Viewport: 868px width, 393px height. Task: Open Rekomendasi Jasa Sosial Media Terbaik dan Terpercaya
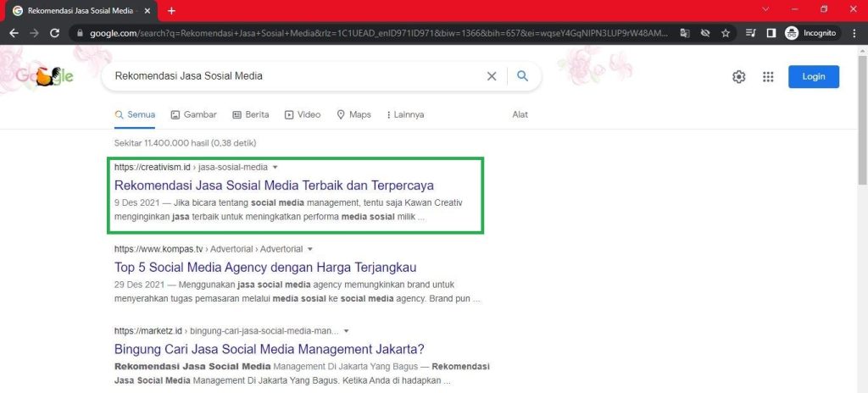(274, 185)
